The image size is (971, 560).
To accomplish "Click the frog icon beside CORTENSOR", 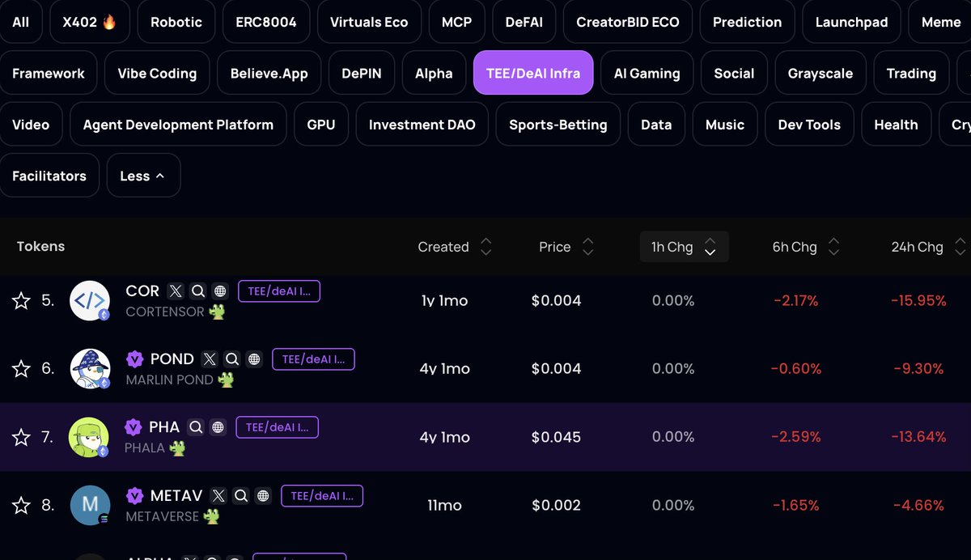I will [x=217, y=312].
